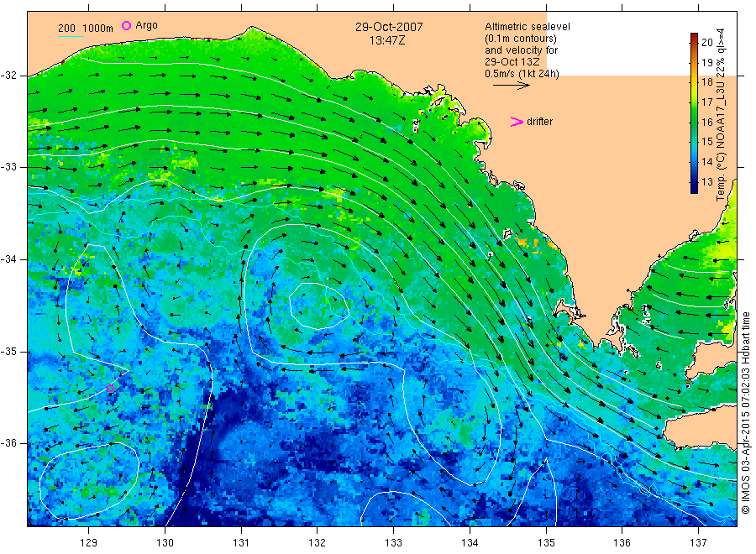Click the 14 value on temperature scale

pos(706,162)
